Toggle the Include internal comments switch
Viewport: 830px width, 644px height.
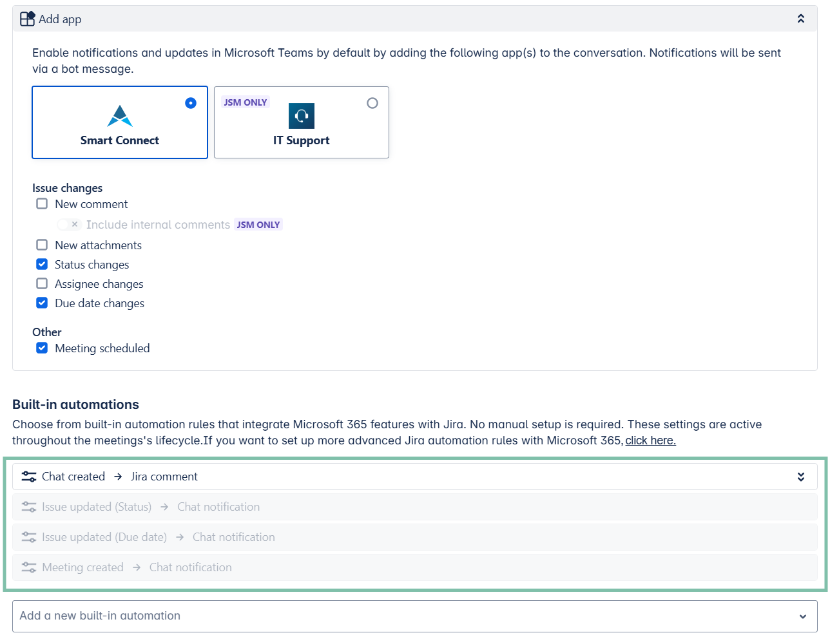(x=68, y=224)
